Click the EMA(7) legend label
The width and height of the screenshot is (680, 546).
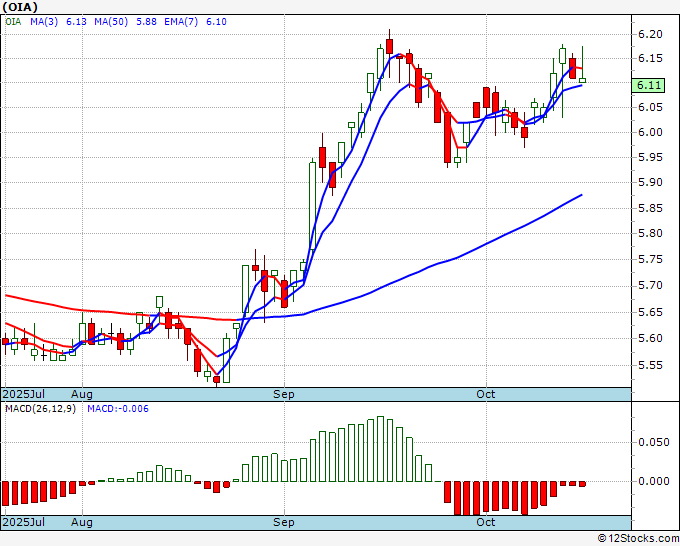click(181, 22)
